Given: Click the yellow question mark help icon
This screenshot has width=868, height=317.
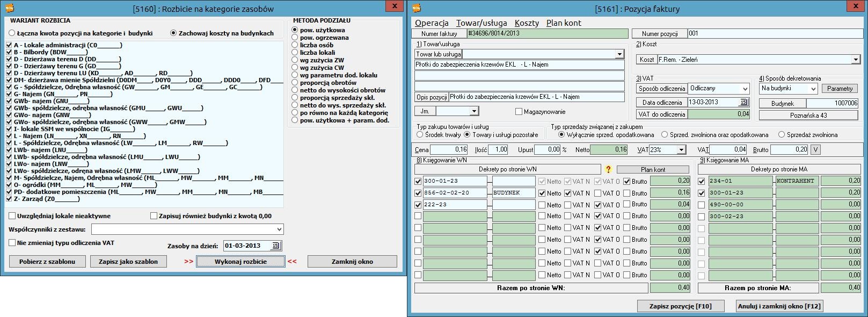Looking at the screenshot, I should [609, 170].
